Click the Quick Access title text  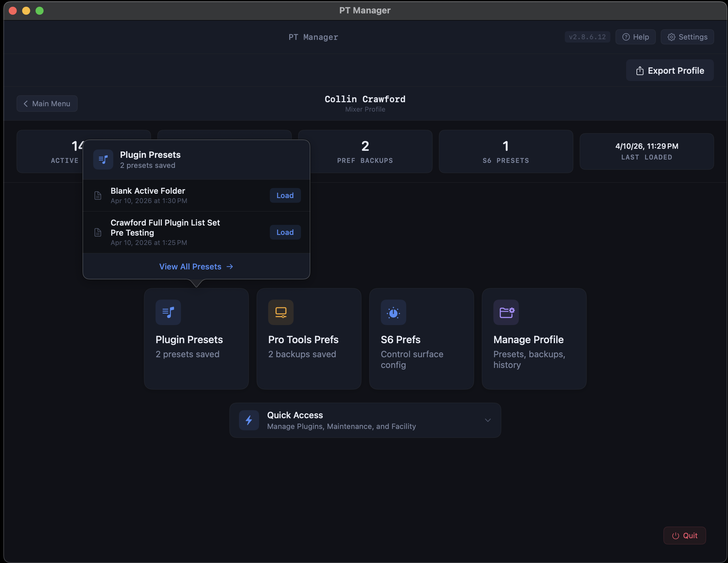(295, 415)
